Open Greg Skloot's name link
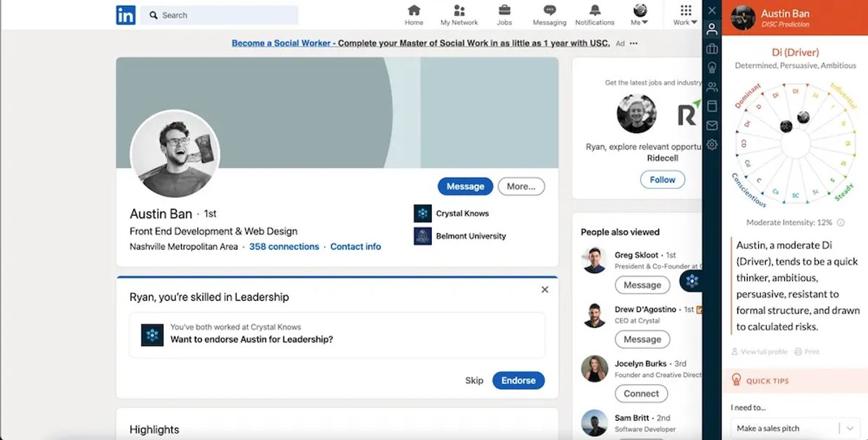Image resolution: width=868 pixels, height=440 pixels. [638, 255]
